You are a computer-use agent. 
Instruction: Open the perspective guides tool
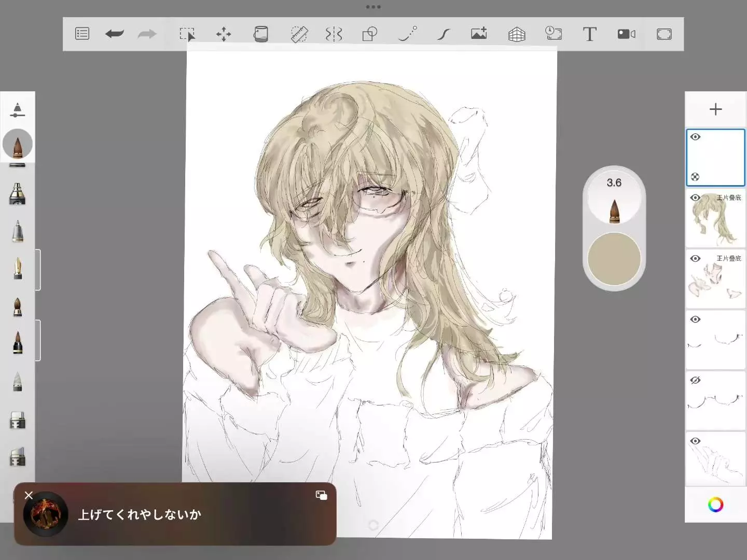[516, 34]
